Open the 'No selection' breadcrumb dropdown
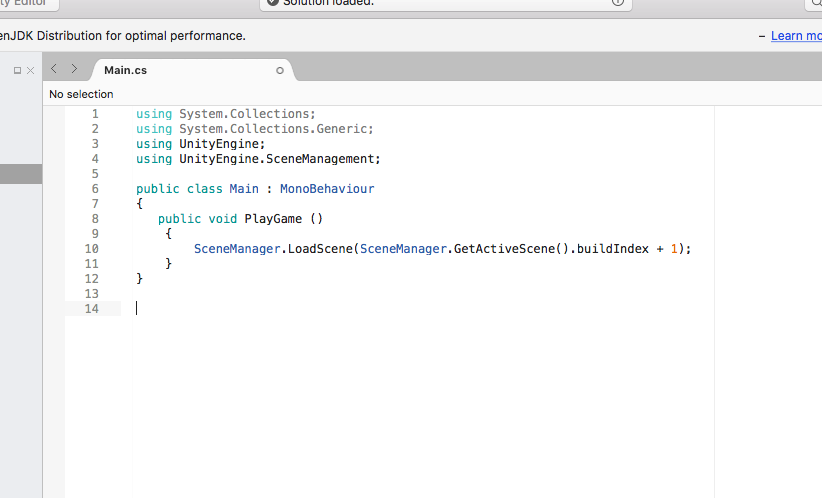This screenshot has height=498, width=822. (82, 94)
